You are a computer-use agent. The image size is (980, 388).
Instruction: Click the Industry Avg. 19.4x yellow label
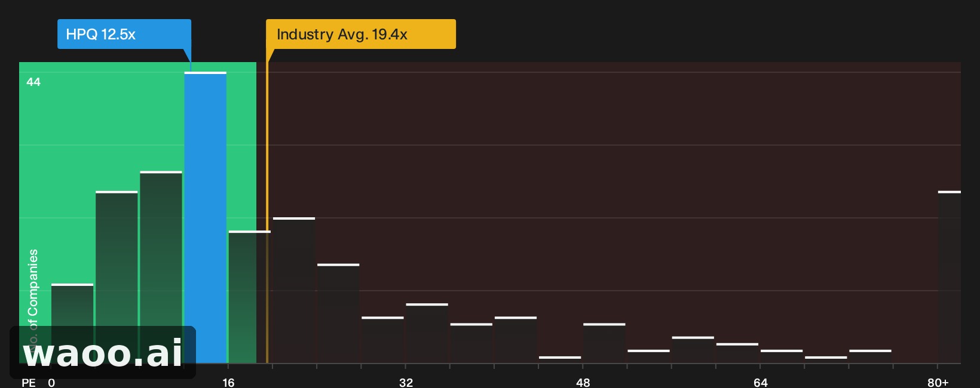(361, 34)
